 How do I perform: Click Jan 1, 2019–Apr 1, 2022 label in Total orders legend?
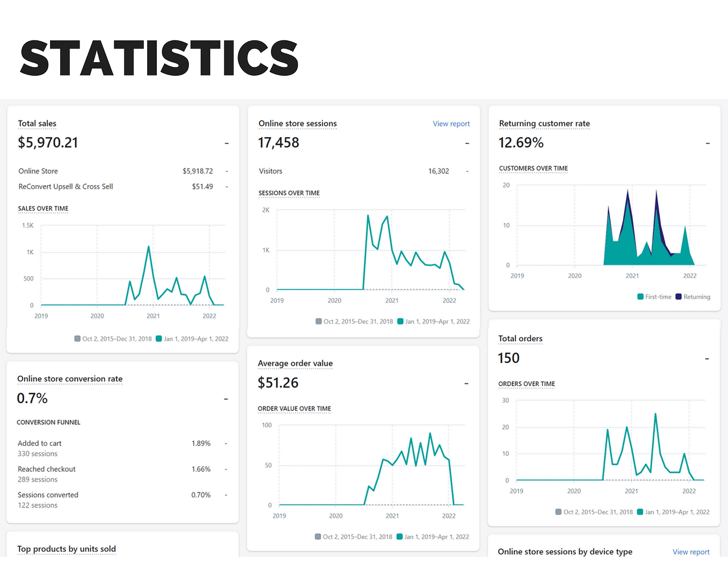tap(677, 512)
